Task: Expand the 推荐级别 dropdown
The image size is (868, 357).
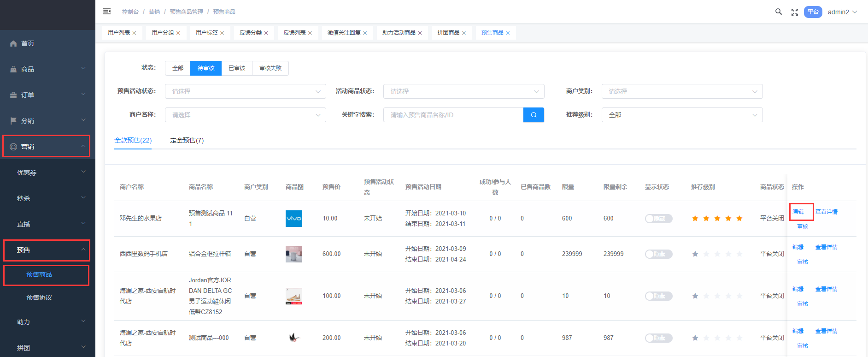Action: point(682,115)
